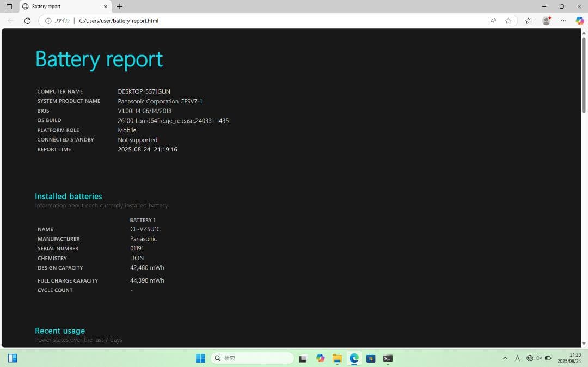588x367 pixels.
Task: Unmute the speaker in the system tray
Action: point(538,358)
